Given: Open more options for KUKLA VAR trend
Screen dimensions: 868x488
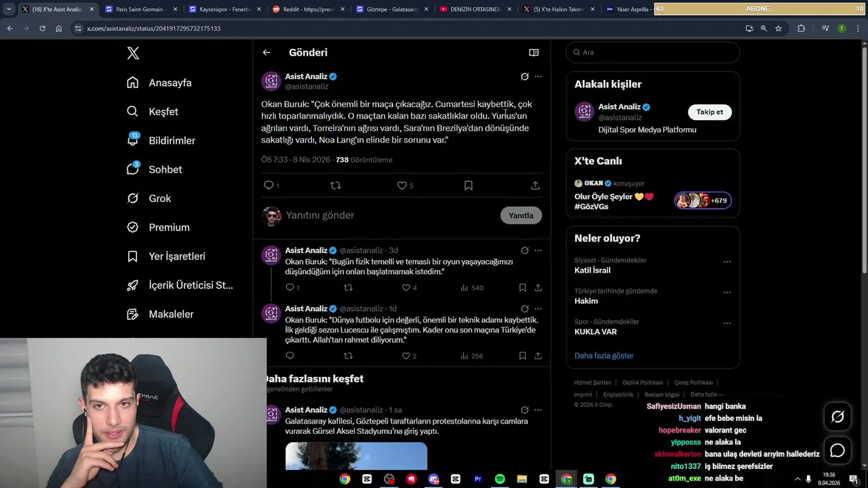Looking at the screenshot, I should pos(727,323).
